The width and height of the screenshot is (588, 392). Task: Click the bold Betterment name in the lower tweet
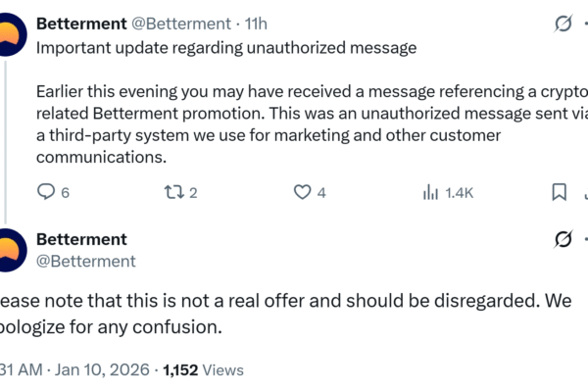pyautogui.click(x=81, y=239)
